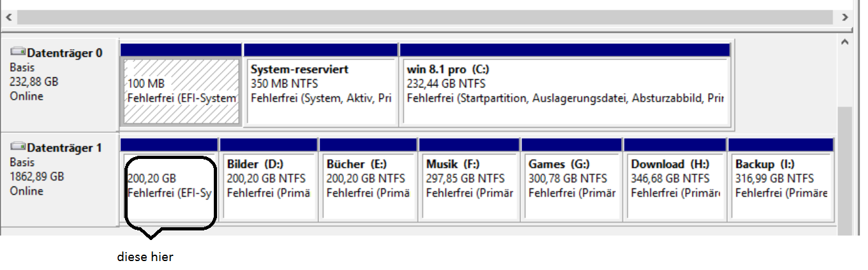Click the horizontal scrollbar left arrow

pos(7,17)
